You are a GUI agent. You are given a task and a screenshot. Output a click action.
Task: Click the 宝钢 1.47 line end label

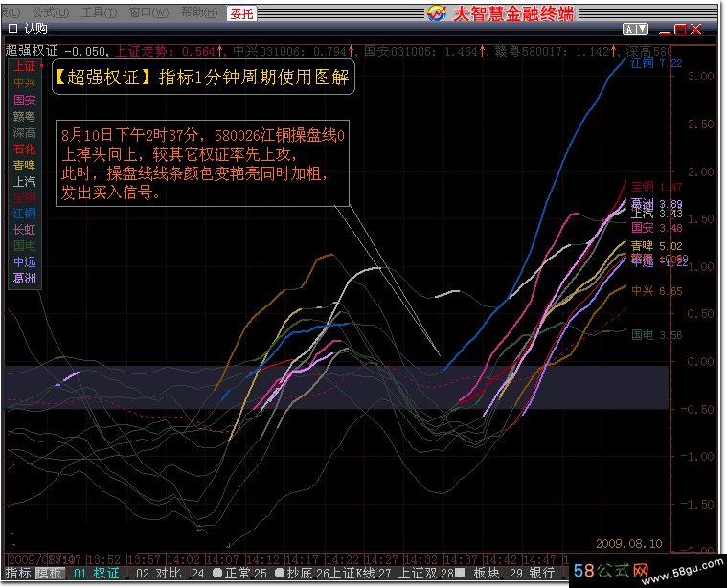(x=656, y=187)
